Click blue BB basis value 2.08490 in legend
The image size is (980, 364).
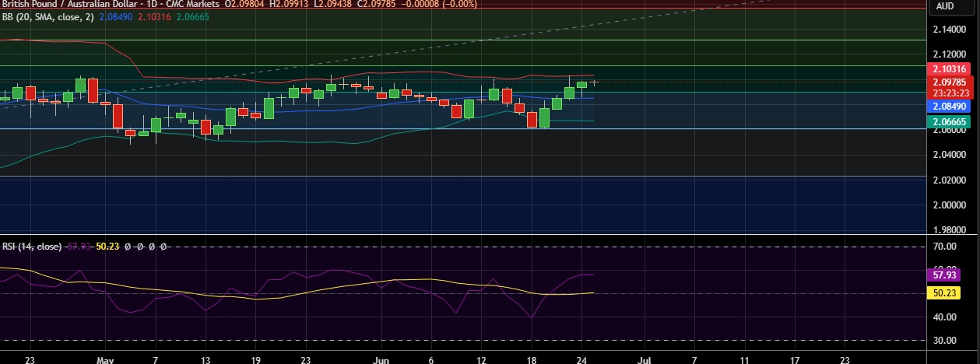[x=116, y=16]
